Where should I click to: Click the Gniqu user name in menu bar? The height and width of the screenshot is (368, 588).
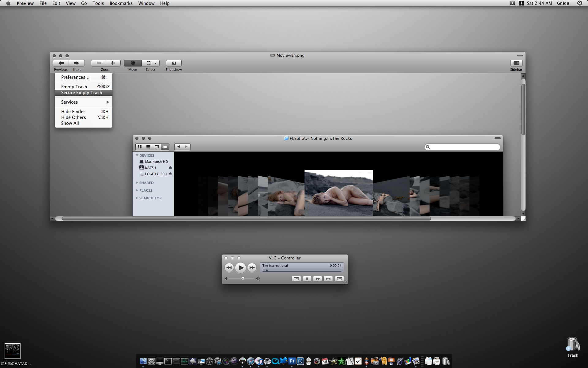[x=563, y=3]
